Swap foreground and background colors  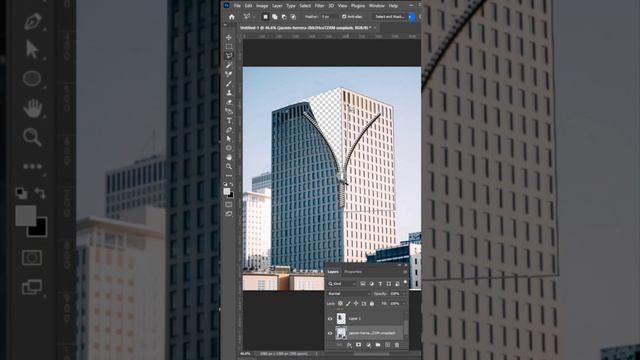(232, 184)
